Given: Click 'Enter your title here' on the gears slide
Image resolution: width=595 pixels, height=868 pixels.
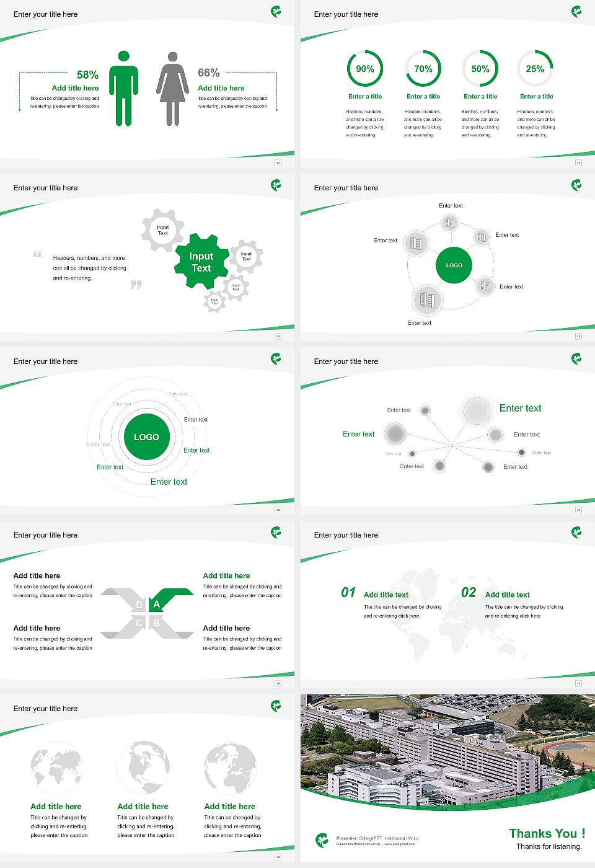Looking at the screenshot, I should (45, 188).
